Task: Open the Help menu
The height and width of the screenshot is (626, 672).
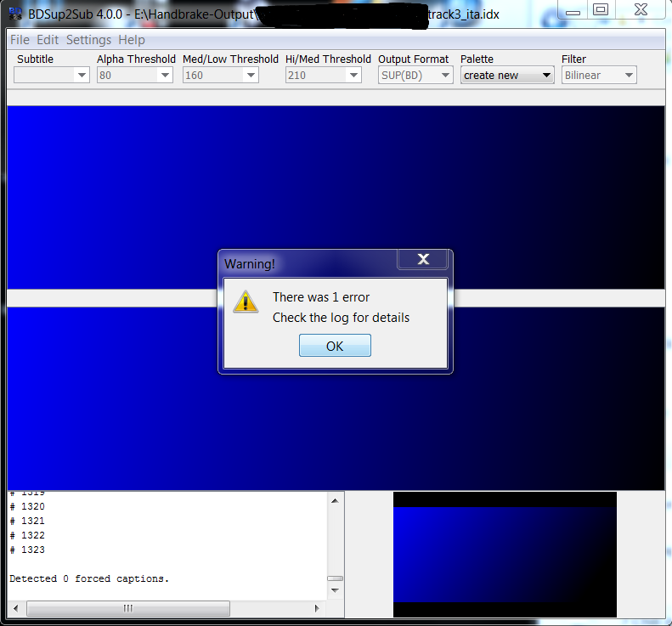Action: (132, 40)
